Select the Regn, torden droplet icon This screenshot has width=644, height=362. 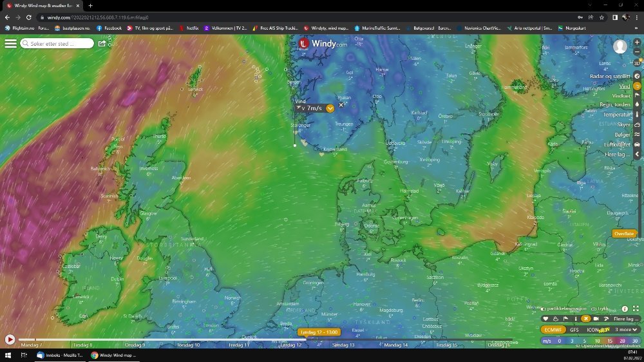(637, 105)
